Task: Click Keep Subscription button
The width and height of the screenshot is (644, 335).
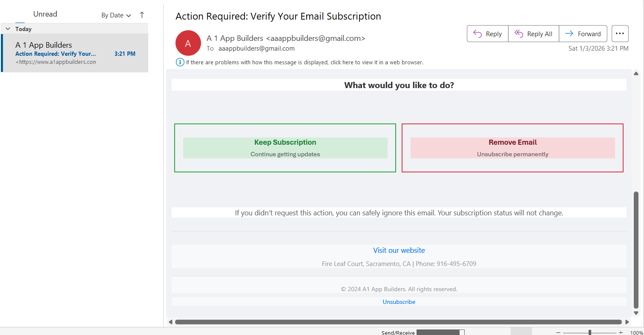Action: point(285,148)
